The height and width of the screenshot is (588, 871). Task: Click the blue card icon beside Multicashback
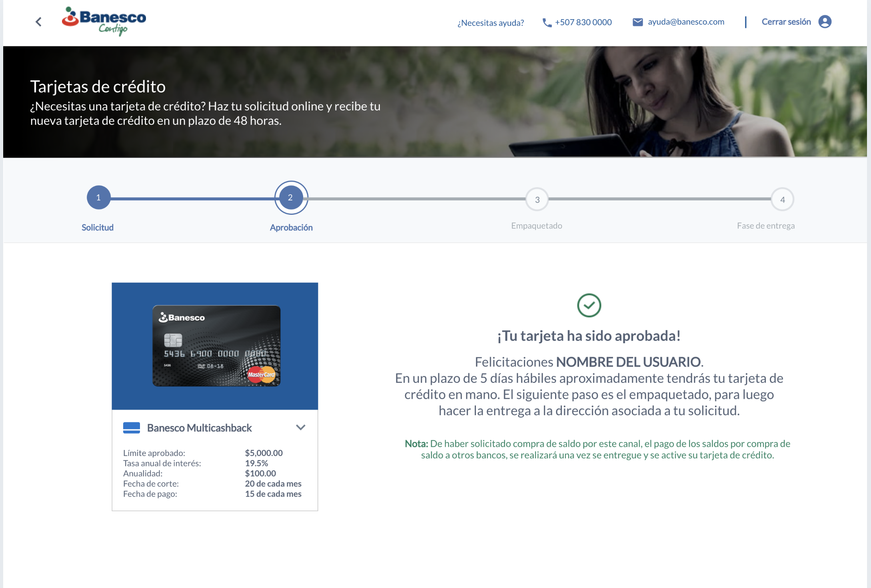(132, 428)
